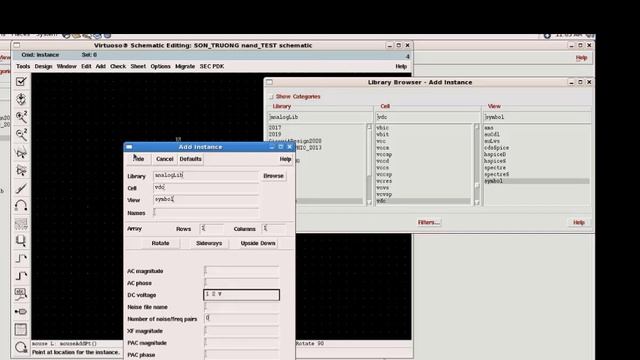Toggle the Show Categories checkbox

click(271, 97)
